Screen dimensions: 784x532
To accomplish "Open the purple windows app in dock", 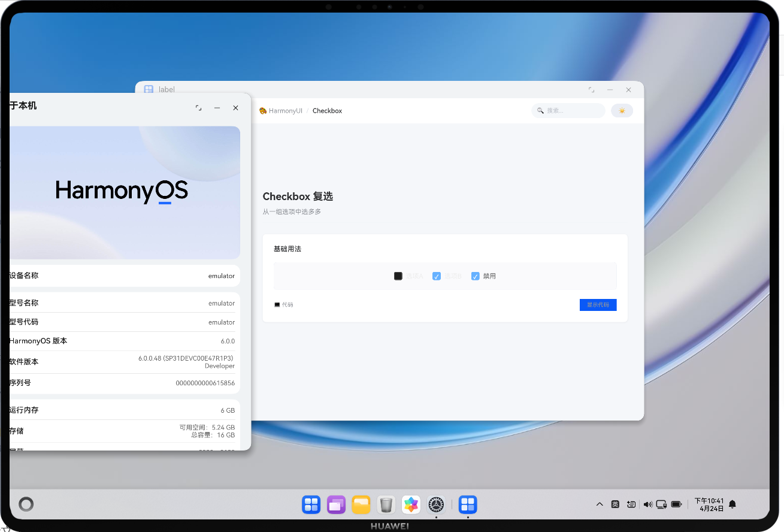I will point(336,504).
